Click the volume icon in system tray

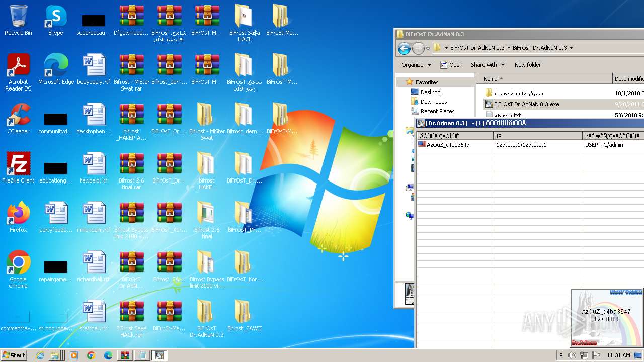[572, 355]
